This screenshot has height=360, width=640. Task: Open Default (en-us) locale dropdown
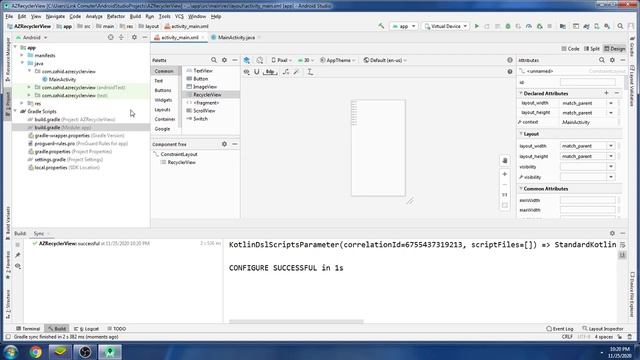click(385, 60)
